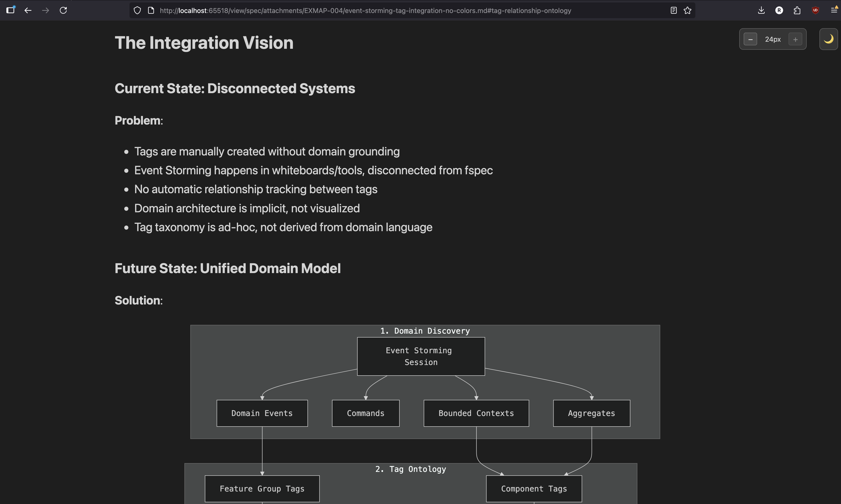Click the Component Tags node
Screen dimensions: 841x504
[534, 489]
